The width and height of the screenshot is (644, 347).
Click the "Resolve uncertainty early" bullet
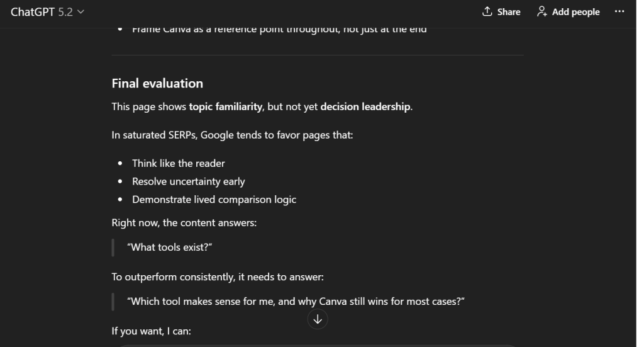click(x=188, y=181)
